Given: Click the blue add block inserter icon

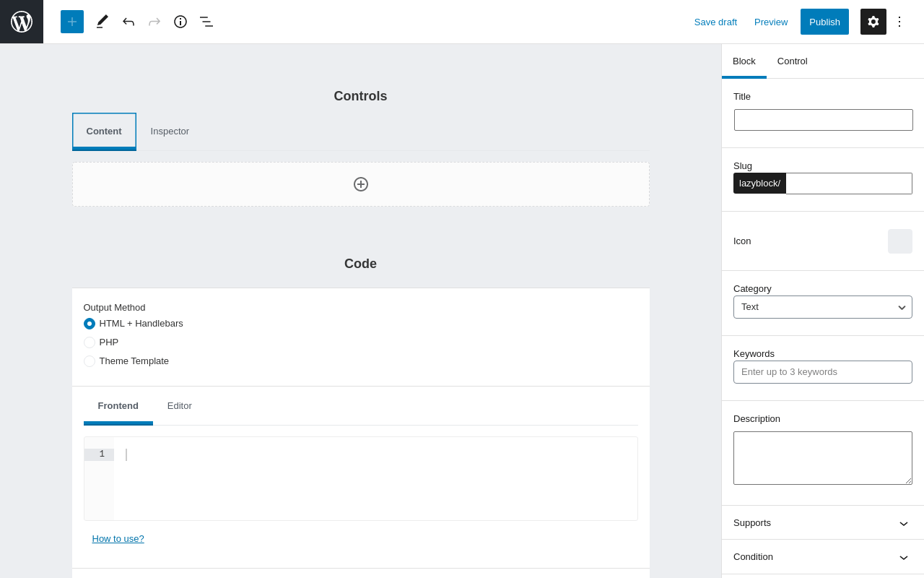Looking at the screenshot, I should click(72, 22).
